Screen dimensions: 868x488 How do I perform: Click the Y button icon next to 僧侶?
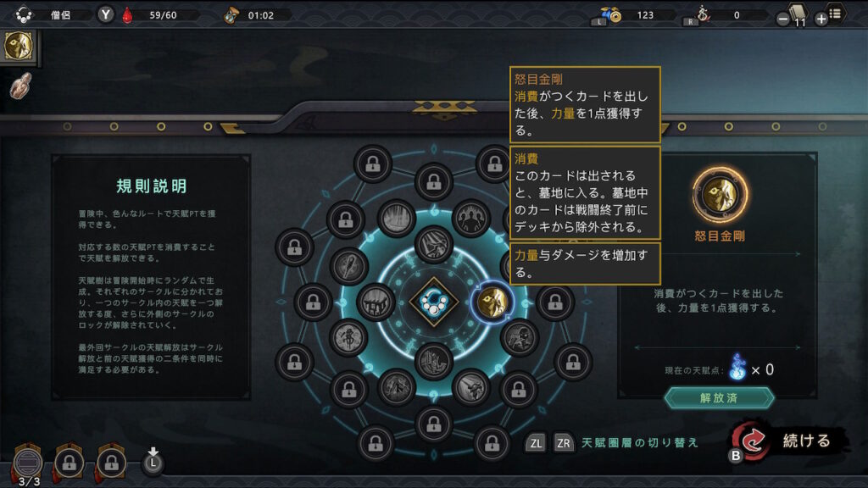pyautogui.click(x=106, y=14)
